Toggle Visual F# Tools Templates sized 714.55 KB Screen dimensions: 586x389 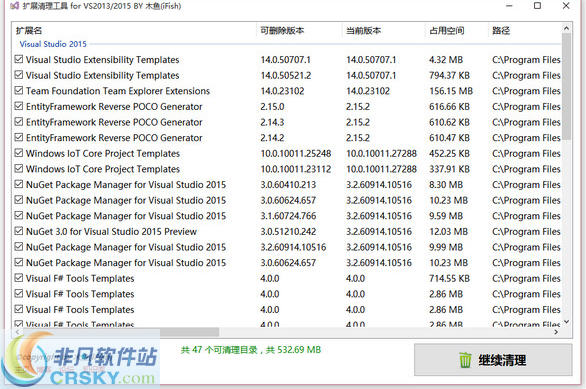coord(19,278)
